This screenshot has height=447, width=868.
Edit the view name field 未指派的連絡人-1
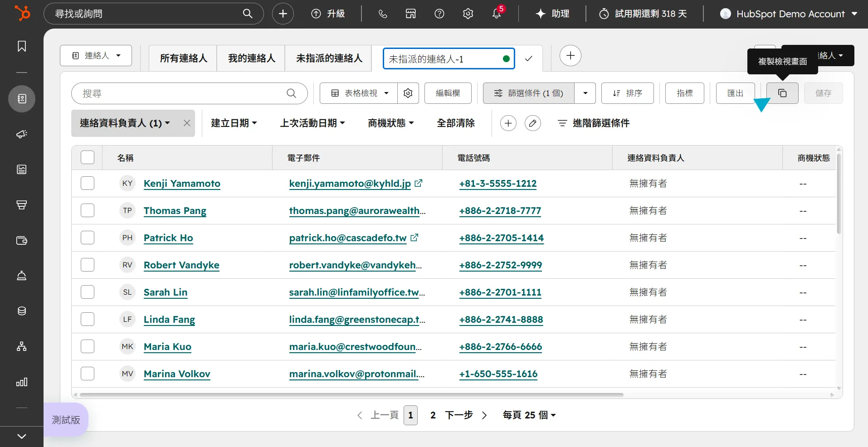(449, 58)
